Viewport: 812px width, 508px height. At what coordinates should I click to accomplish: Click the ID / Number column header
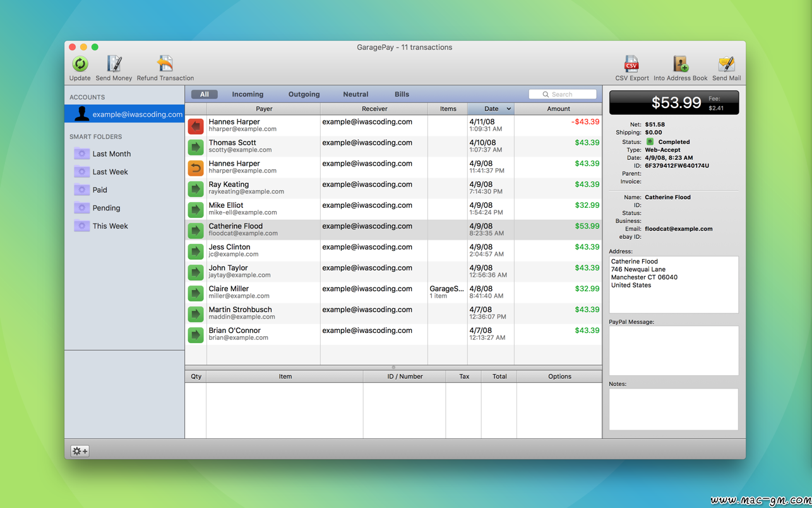coord(405,376)
